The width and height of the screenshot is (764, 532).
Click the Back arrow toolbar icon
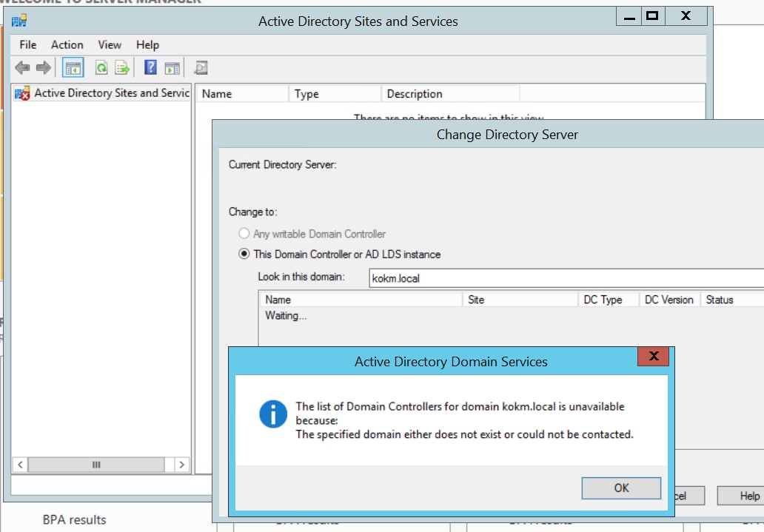[22, 68]
